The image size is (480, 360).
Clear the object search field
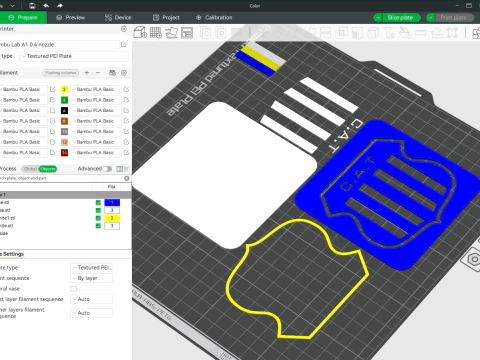pyautogui.click(x=127, y=178)
